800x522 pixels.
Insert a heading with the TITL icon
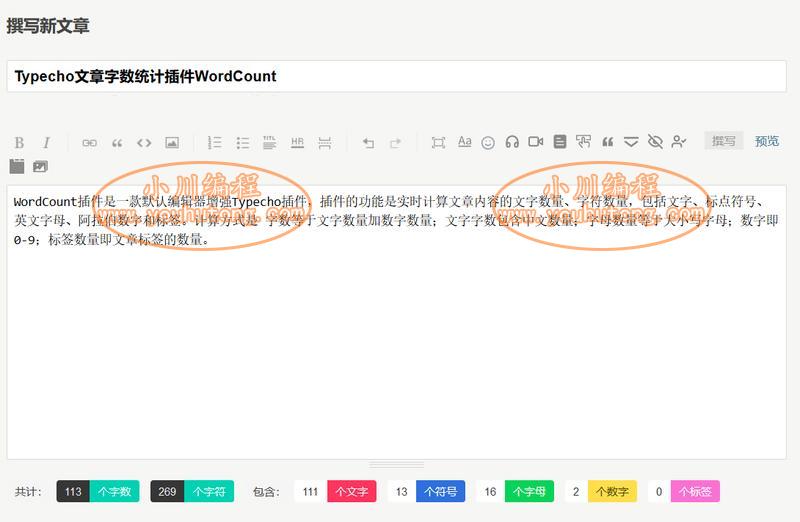(269, 142)
